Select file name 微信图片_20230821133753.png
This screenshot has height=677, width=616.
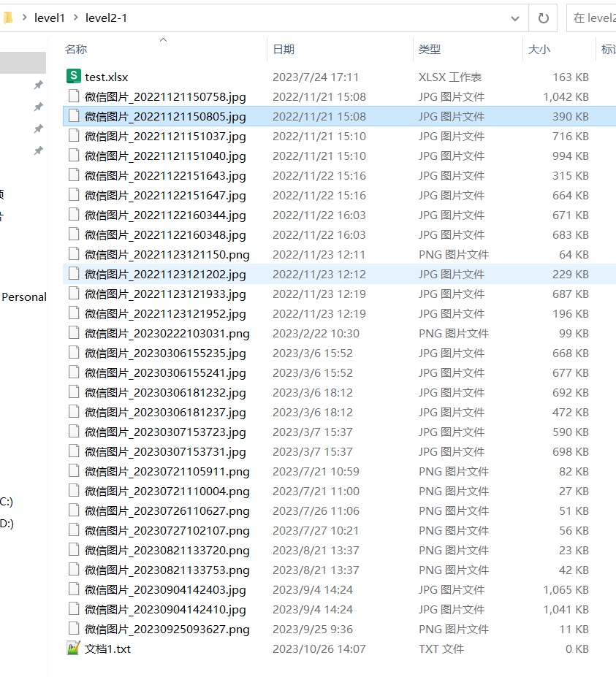(167, 570)
